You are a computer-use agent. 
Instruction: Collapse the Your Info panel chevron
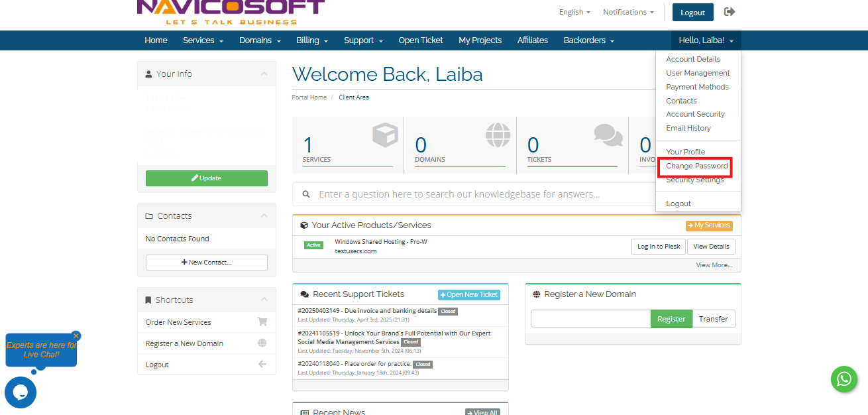pos(264,74)
